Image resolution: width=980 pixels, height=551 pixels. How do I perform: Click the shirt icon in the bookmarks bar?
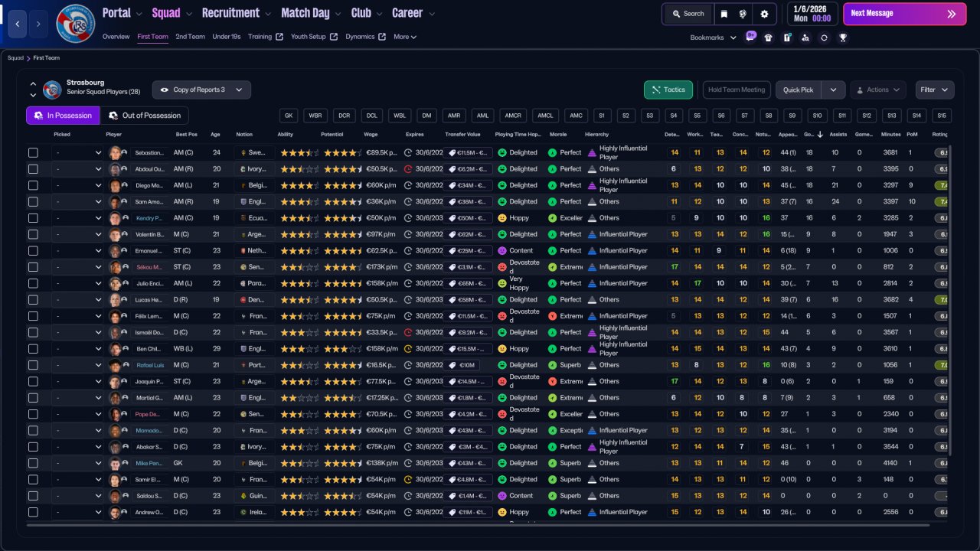pyautogui.click(x=769, y=37)
